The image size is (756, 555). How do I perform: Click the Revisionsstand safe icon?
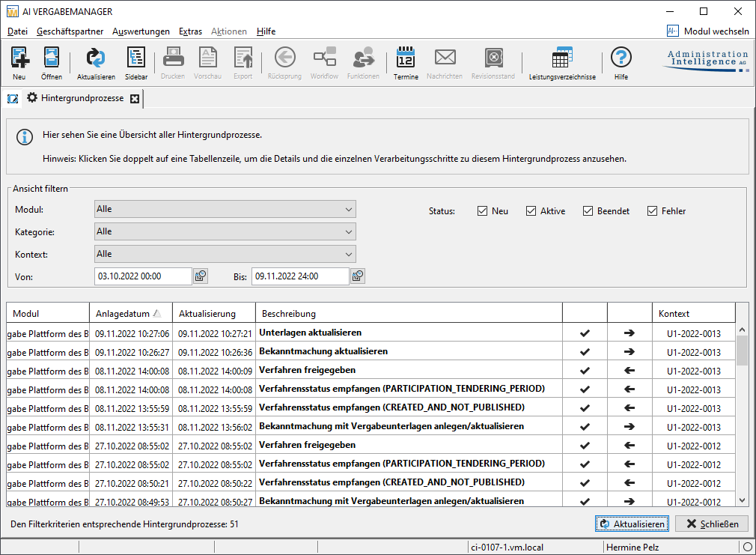click(x=494, y=58)
